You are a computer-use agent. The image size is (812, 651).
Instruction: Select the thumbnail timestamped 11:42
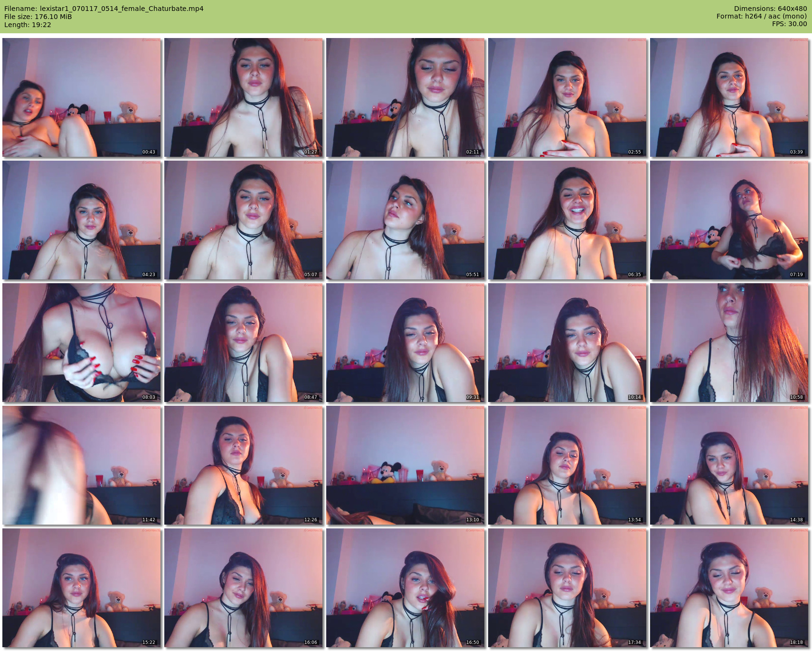click(x=82, y=465)
